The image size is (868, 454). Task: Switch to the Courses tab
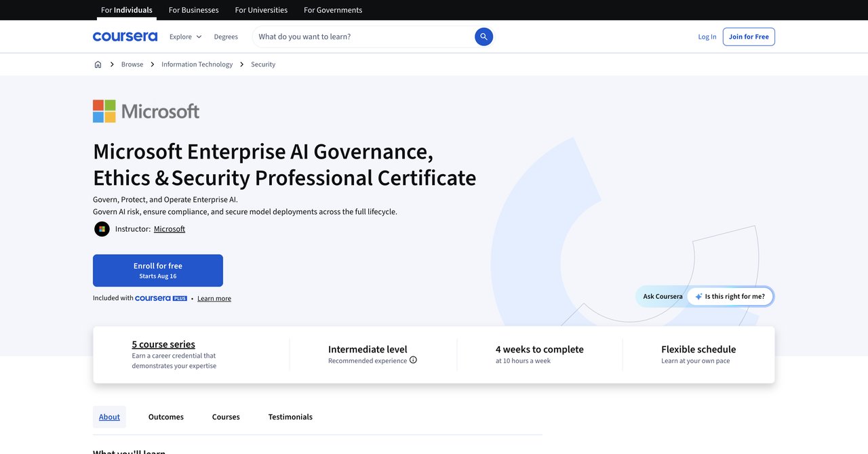click(x=226, y=417)
